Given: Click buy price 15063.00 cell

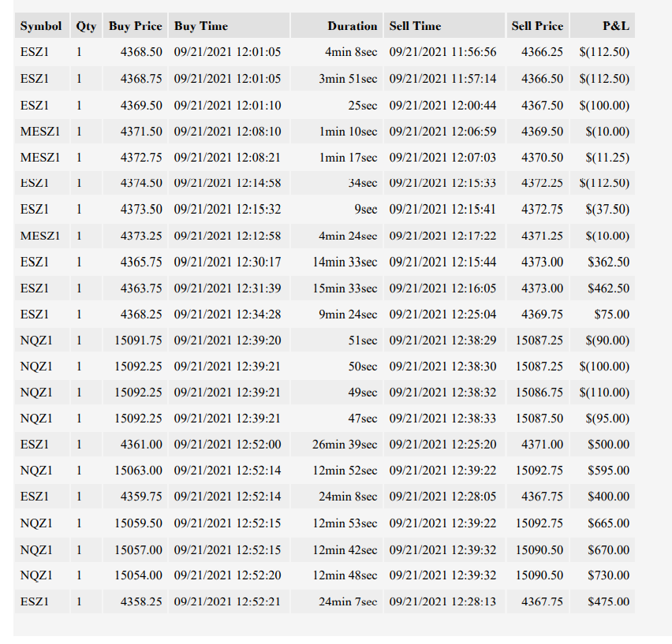Looking at the screenshot, I should [x=136, y=471].
